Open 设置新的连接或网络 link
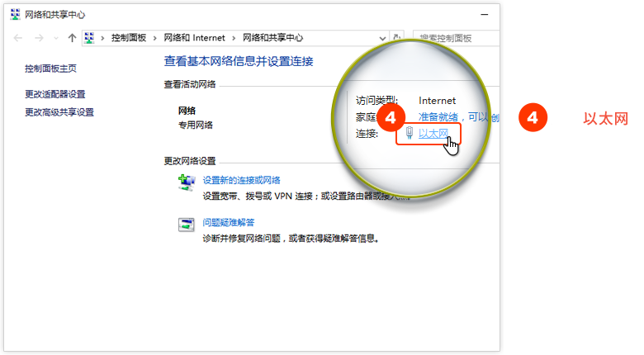Viewport: 644px width, 355px height. (x=241, y=180)
